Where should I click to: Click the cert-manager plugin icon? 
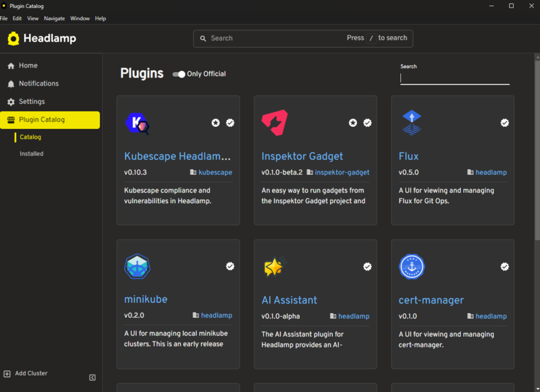coord(412,267)
